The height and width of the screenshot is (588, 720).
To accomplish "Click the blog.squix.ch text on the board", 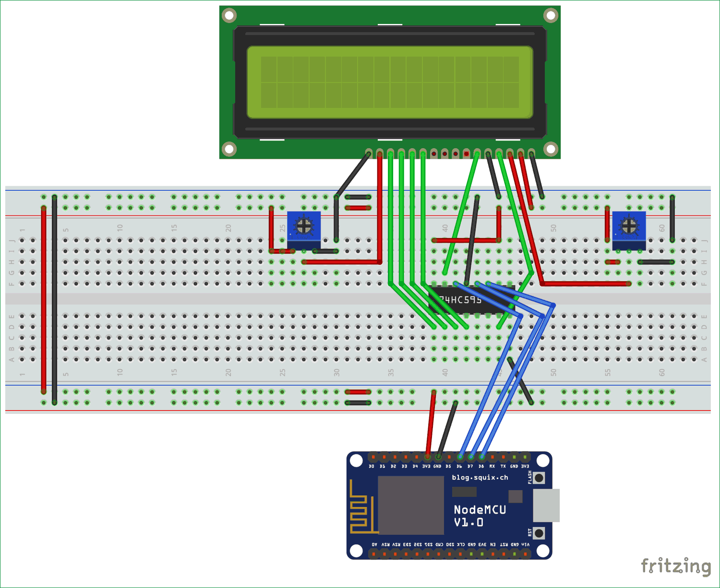I will (x=480, y=478).
